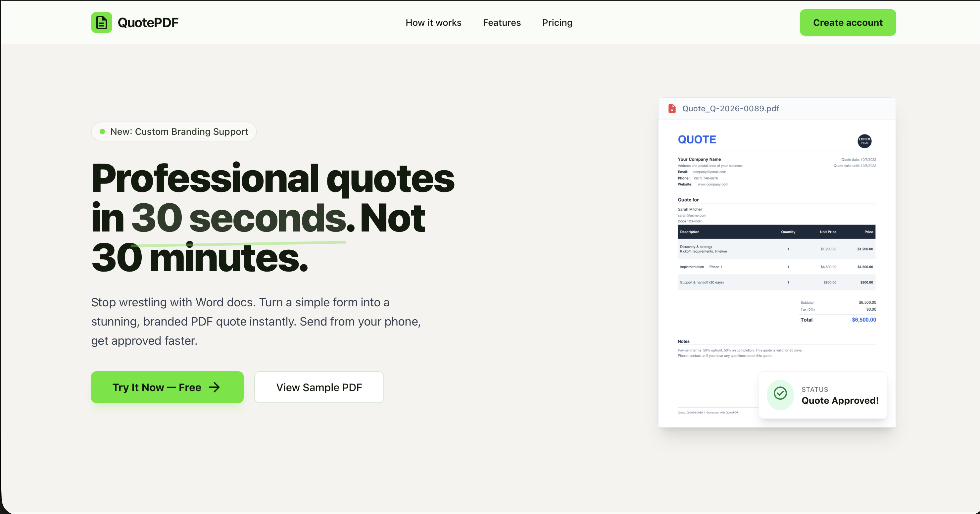Click the QuotePDF wordmark in the header
This screenshot has width=980, height=514.
148,23
